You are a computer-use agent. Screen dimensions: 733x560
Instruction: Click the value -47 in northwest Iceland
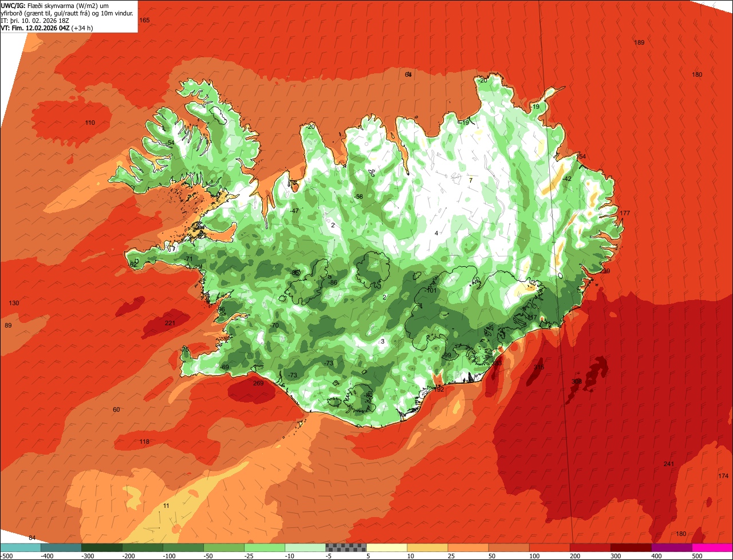(294, 211)
